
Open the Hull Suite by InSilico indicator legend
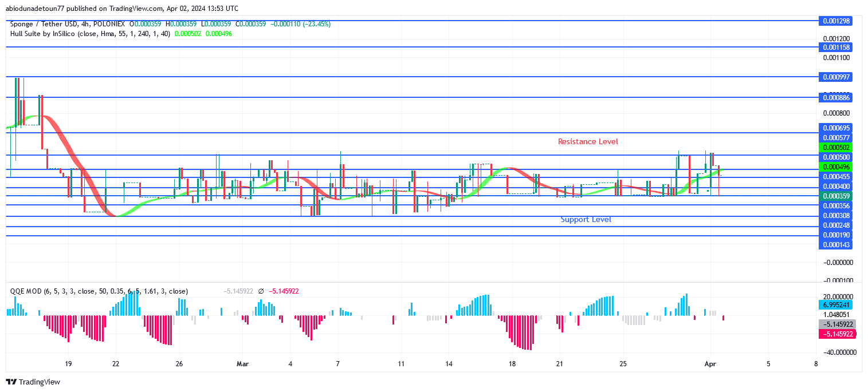pyautogui.click(x=89, y=34)
